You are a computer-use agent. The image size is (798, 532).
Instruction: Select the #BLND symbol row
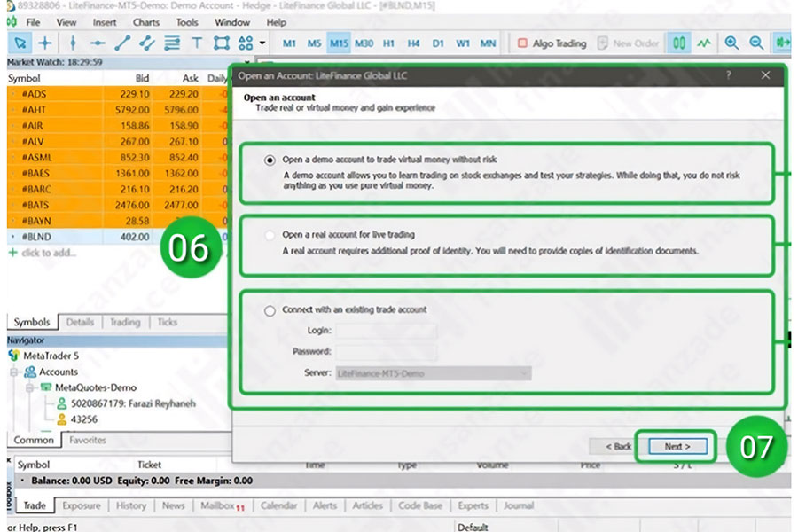pos(117,237)
